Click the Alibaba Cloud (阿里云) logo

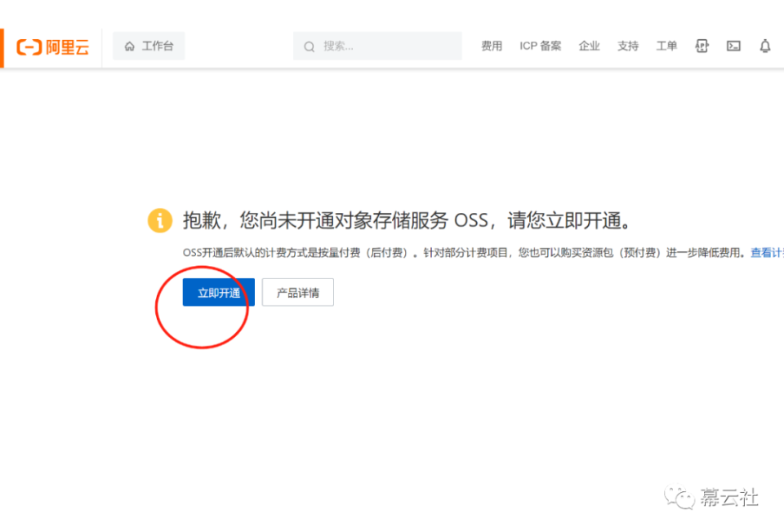pyautogui.click(x=51, y=47)
